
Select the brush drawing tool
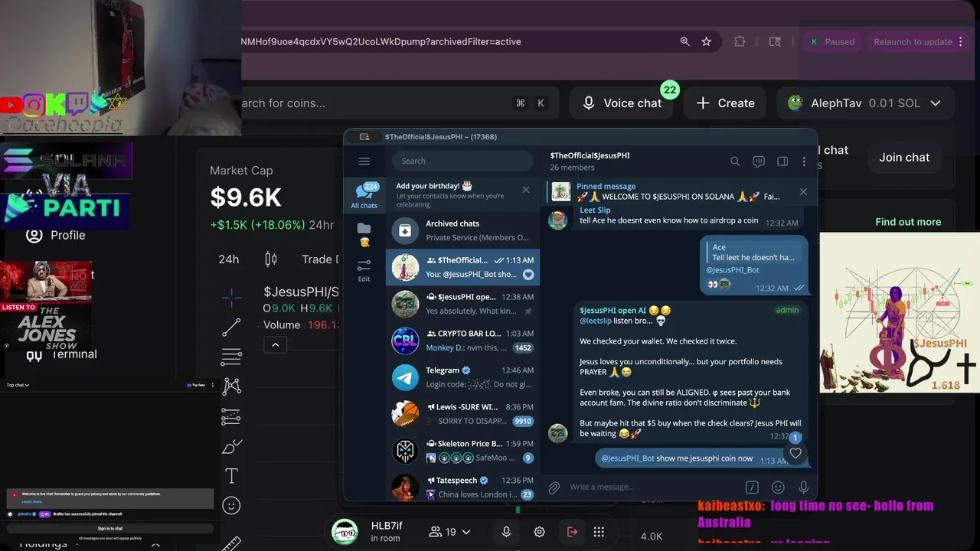point(231,446)
